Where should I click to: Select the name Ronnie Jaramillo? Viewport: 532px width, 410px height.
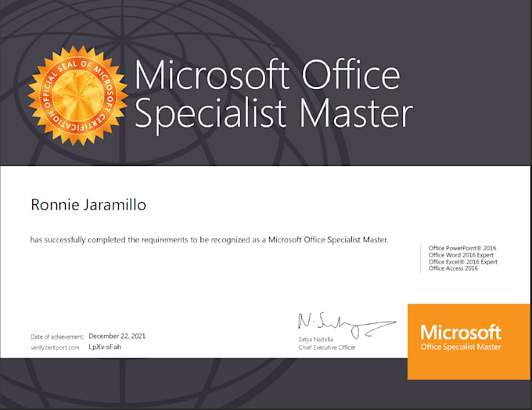[88, 205]
